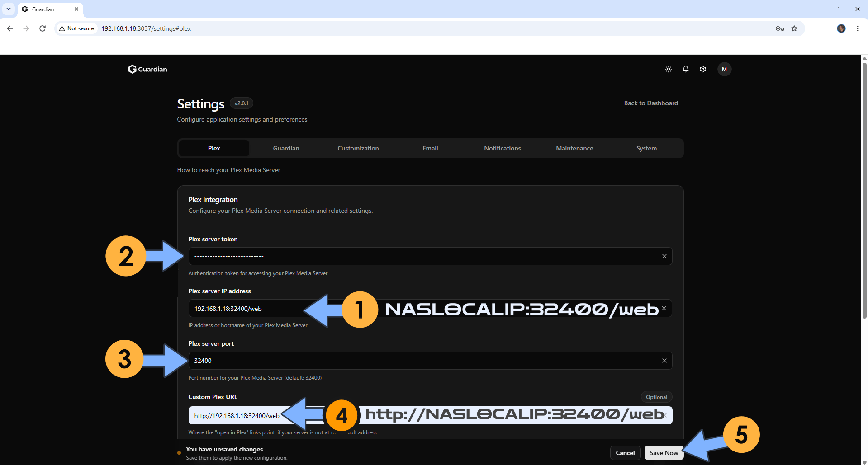Open the Customization settings tab
This screenshot has height=465, width=868.
coord(358,148)
